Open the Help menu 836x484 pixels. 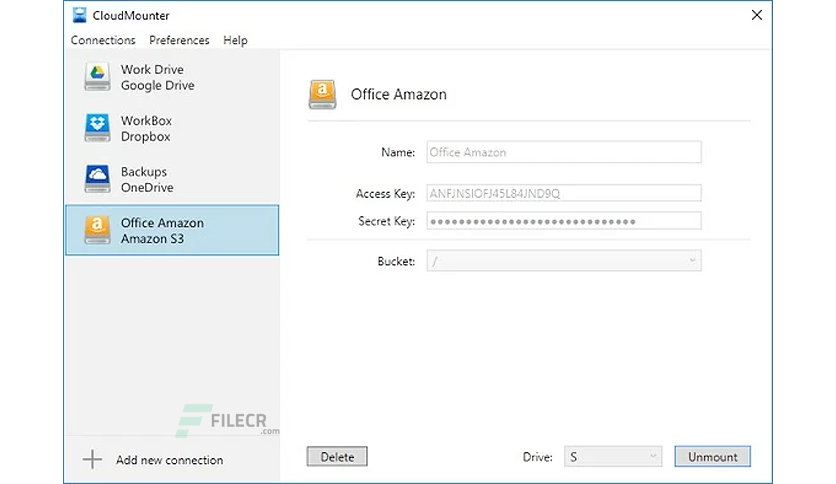235,40
